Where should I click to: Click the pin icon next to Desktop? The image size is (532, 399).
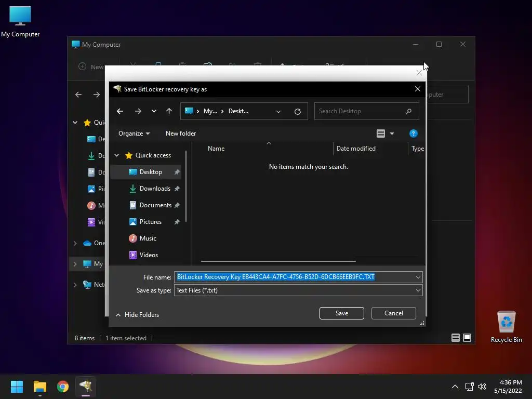tap(177, 172)
